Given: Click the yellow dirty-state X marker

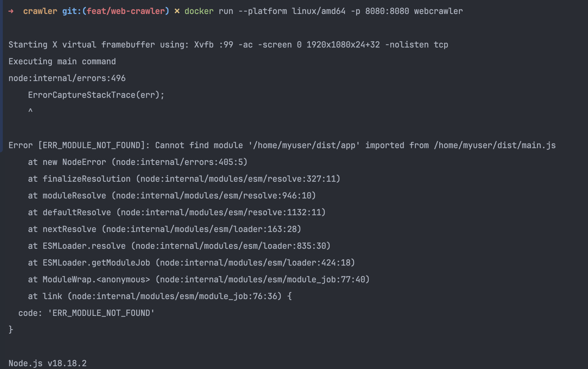Looking at the screenshot, I should click(177, 11).
